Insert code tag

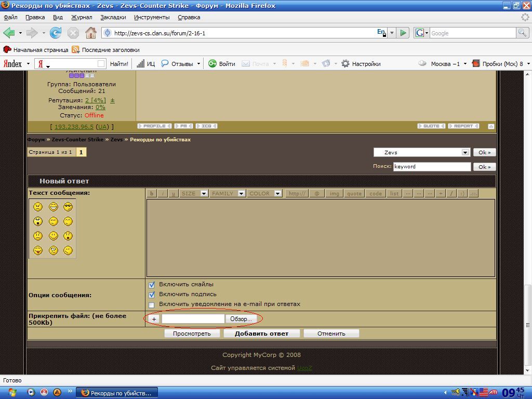376,193
